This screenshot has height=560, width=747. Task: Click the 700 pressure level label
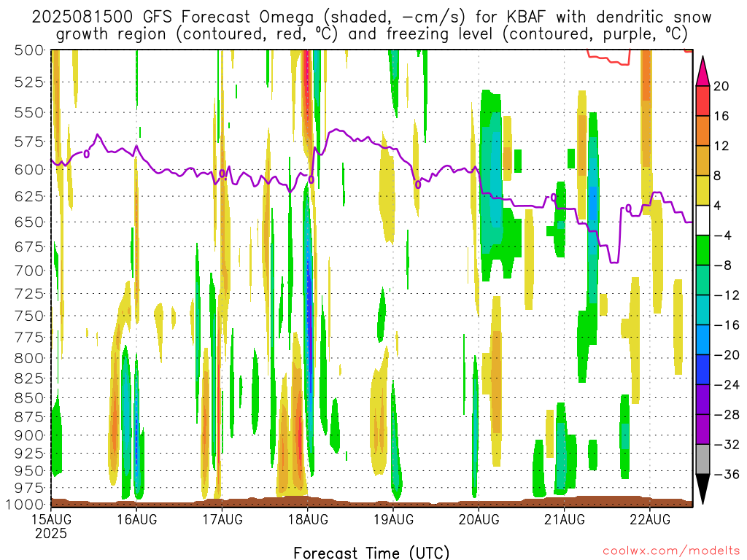tap(29, 271)
